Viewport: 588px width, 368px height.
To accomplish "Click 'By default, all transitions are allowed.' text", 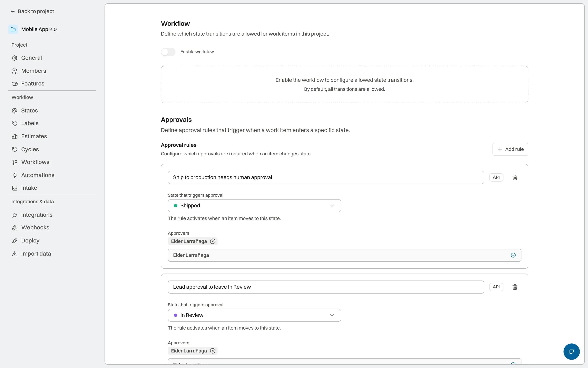I will click(344, 89).
